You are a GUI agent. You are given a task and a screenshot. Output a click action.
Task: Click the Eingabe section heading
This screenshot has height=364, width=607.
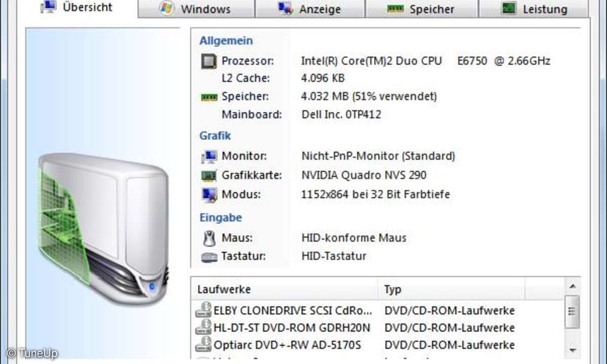pos(221,218)
